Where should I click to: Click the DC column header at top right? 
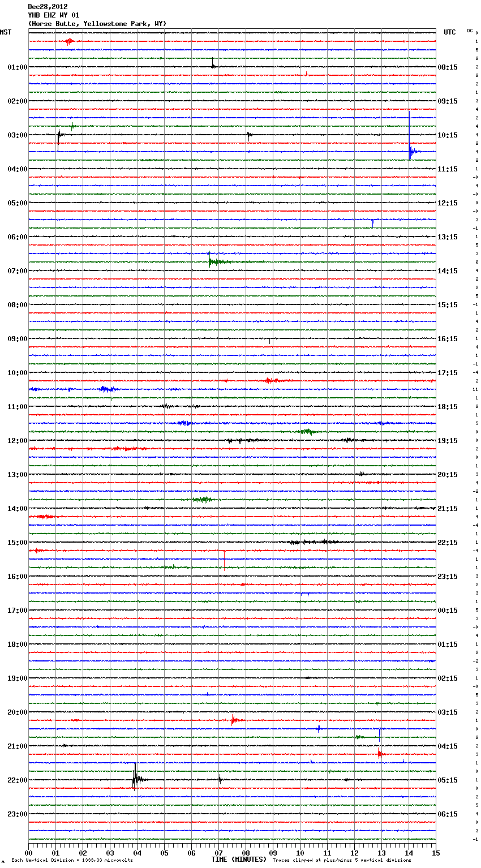[x=470, y=31]
